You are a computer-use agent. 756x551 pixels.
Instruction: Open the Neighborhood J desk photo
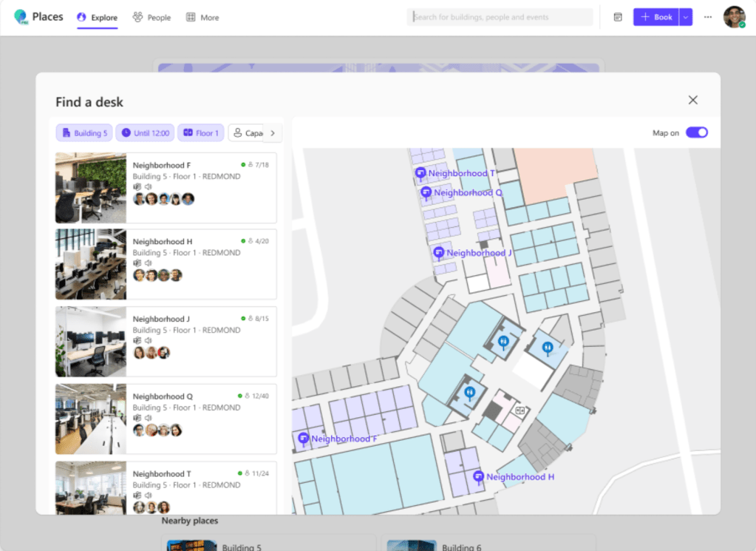[x=91, y=341]
